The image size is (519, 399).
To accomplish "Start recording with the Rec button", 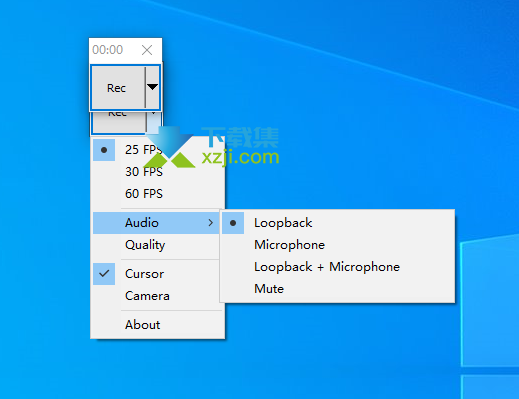I will click(118, 88).
